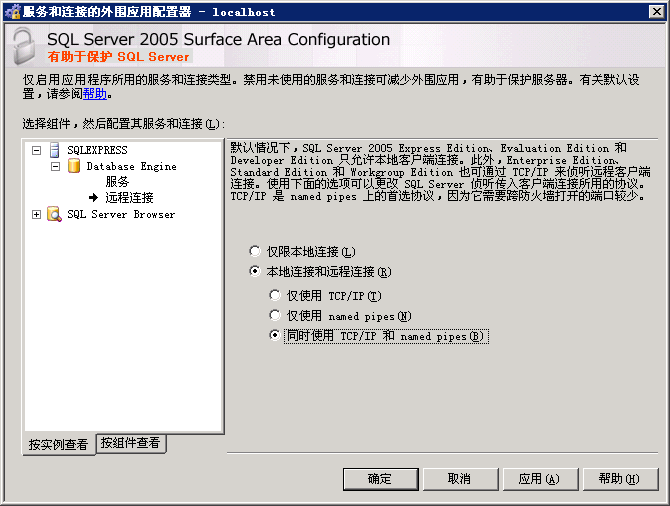This screenshot has height=506, width=670.
Task: Click the 取消 button
Action: [460, 479]
